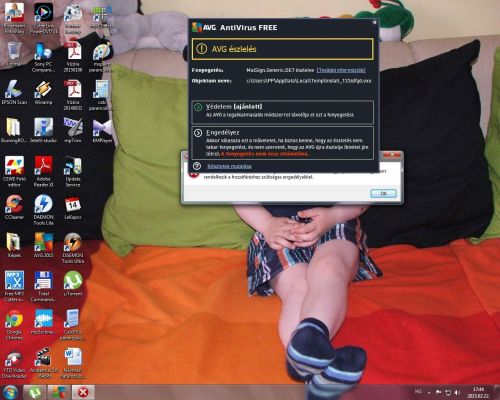Open the Word document icon on desktop
500x400 pixels.
tap(73, 363)
